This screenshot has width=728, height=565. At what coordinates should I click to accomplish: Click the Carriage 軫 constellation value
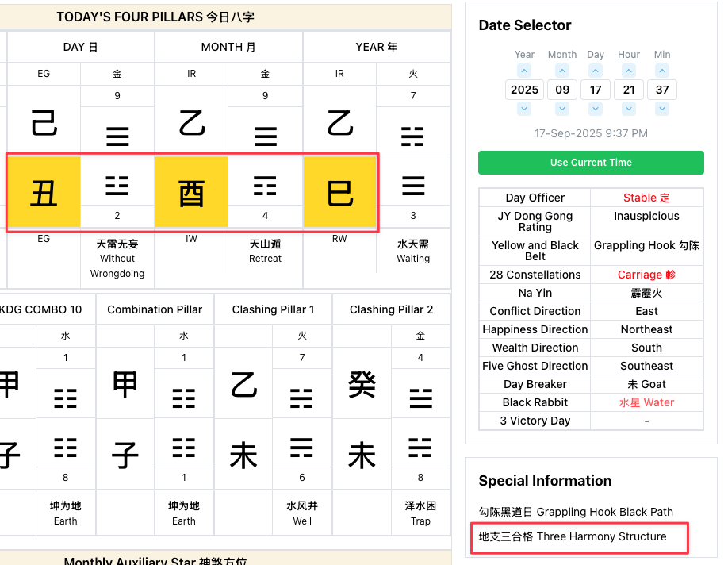[x=647, y=275]
